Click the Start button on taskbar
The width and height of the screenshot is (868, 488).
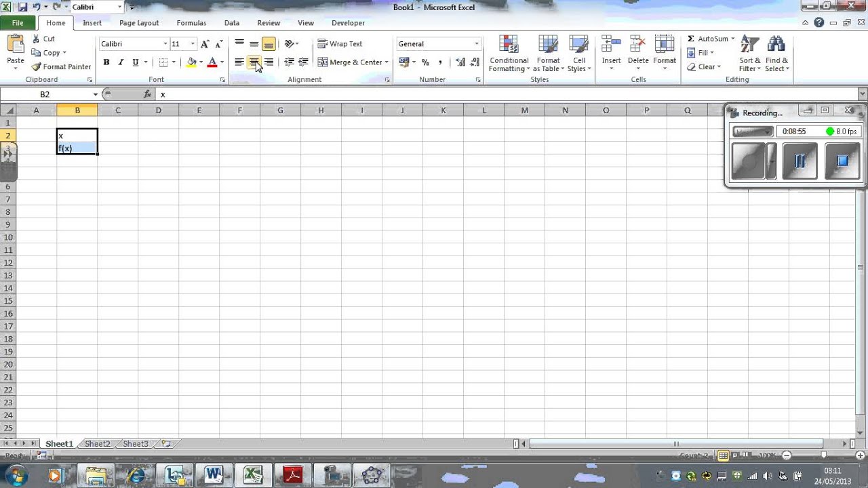coord(16,474)
